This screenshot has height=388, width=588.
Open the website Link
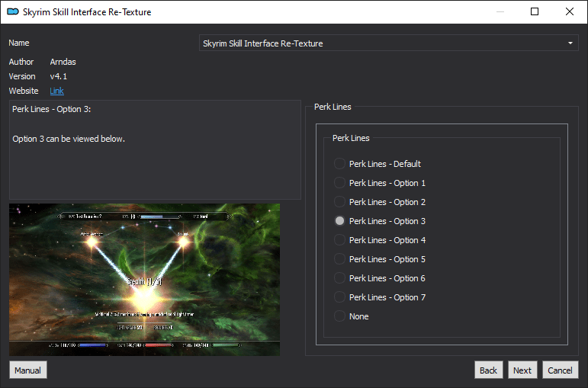click(x=56, y=91)
